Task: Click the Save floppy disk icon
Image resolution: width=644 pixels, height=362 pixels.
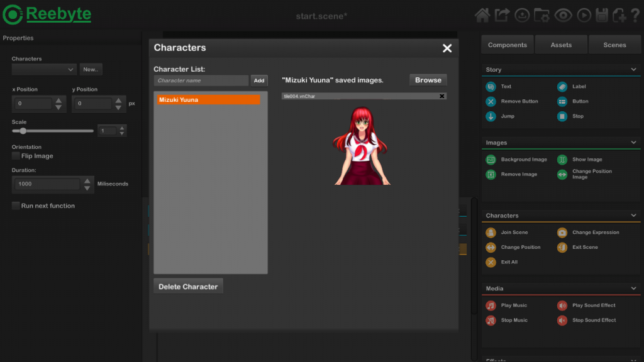Action: [x=601, y=15]
